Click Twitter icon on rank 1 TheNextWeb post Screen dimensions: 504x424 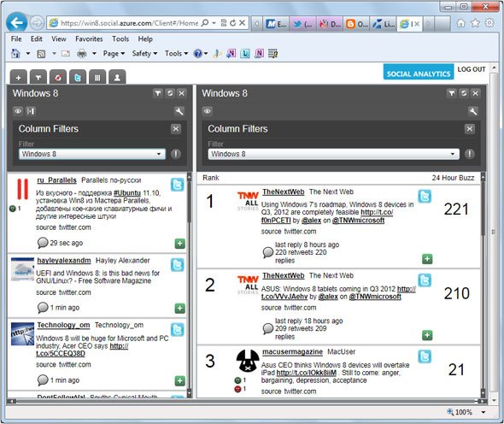tap(425, 197)
